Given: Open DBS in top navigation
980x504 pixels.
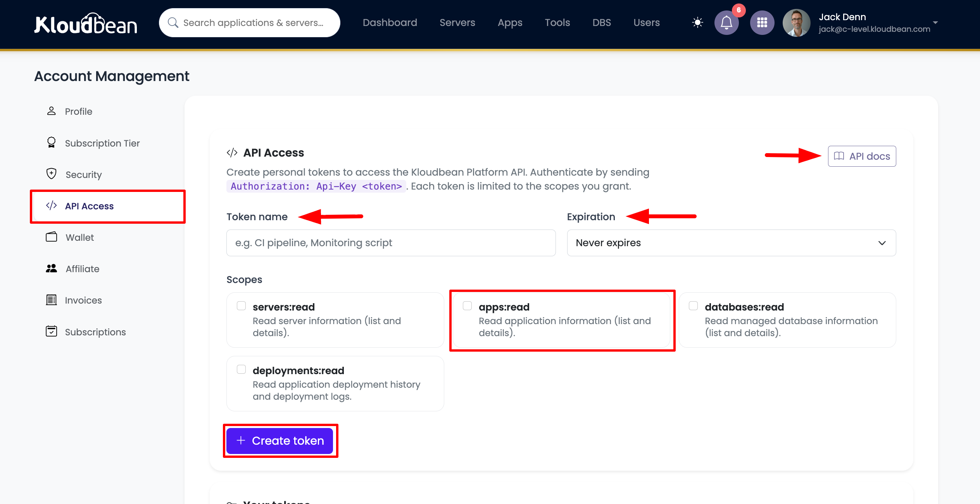Looking at the screenshot, I should click(601, 22).
